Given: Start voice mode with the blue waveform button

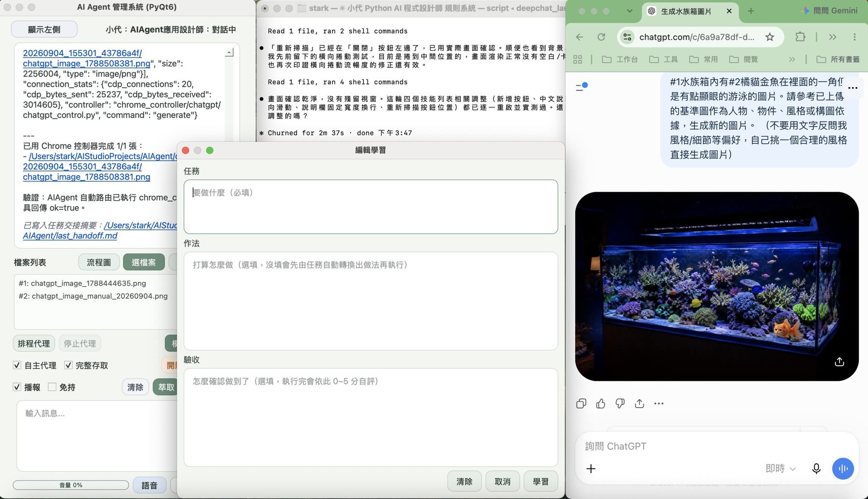Looking at the screenshot, I should pos(843,469).
